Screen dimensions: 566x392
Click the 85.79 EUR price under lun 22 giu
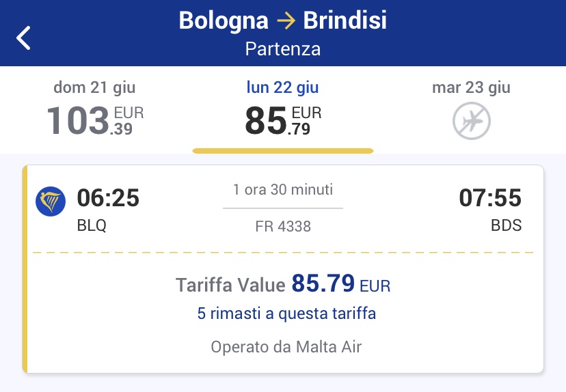coord(283,121)
